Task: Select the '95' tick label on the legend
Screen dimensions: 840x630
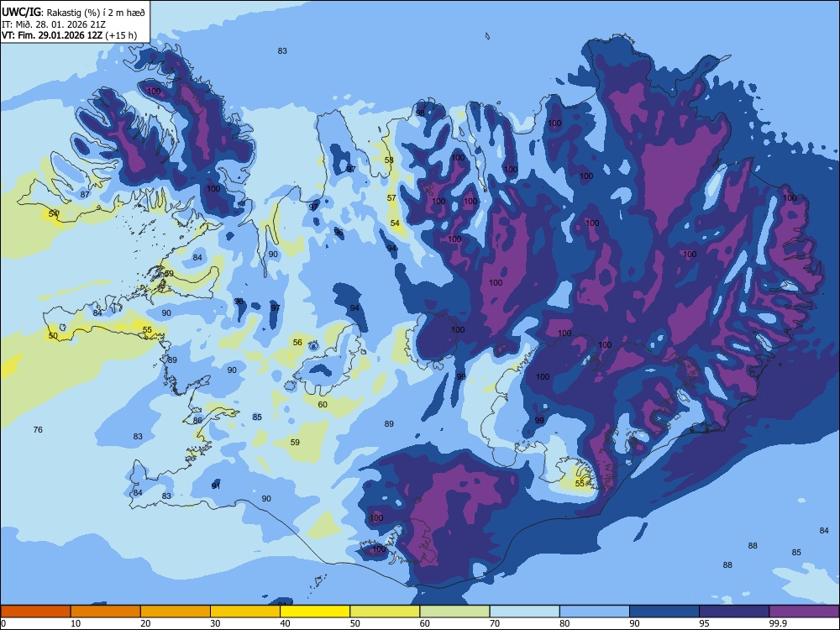Action: [704, 623]
